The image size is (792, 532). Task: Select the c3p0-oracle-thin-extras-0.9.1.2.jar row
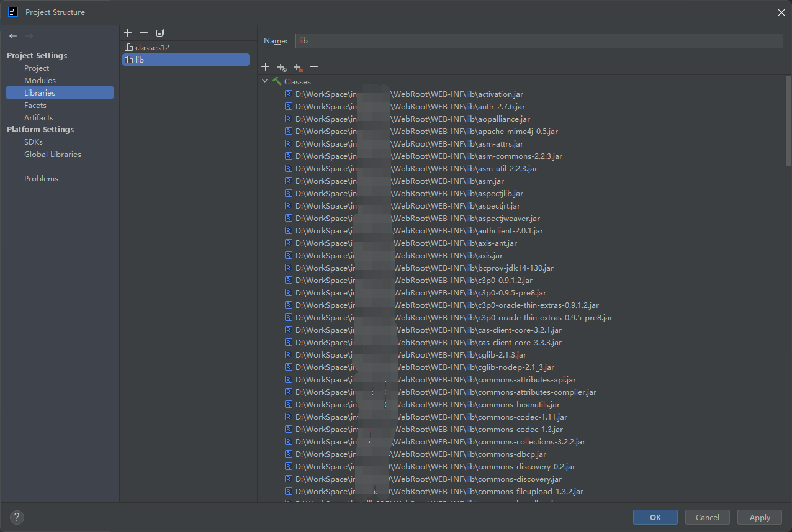(x=442, y=305)
